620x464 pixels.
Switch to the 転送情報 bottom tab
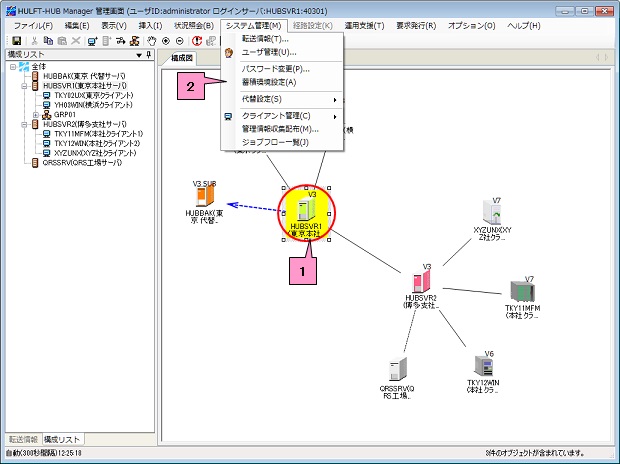pos(22,439)
